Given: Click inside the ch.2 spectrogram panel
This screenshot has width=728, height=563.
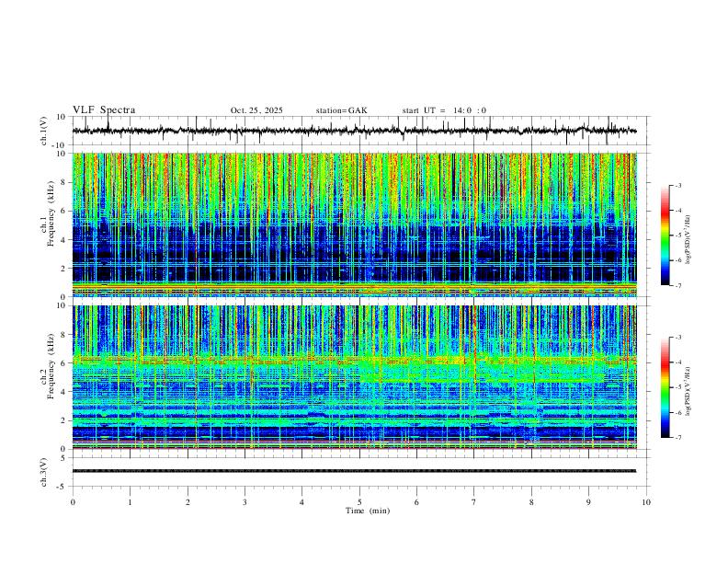Looking at the screenshot, I should pyautogui.click(x=354, y=377).
